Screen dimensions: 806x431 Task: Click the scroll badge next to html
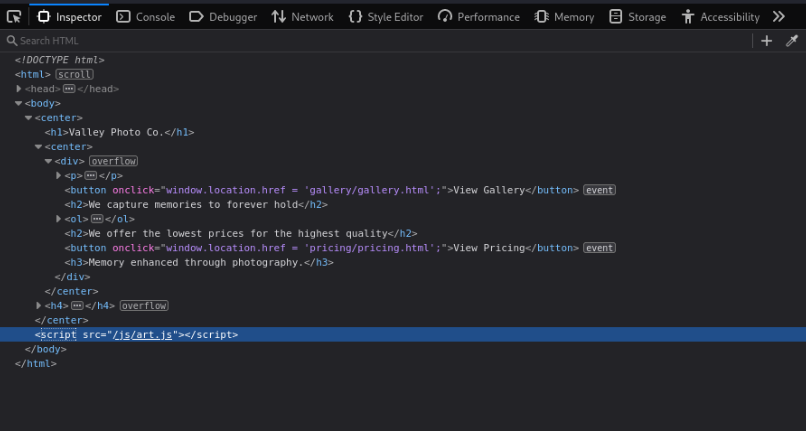coord(75,75)
